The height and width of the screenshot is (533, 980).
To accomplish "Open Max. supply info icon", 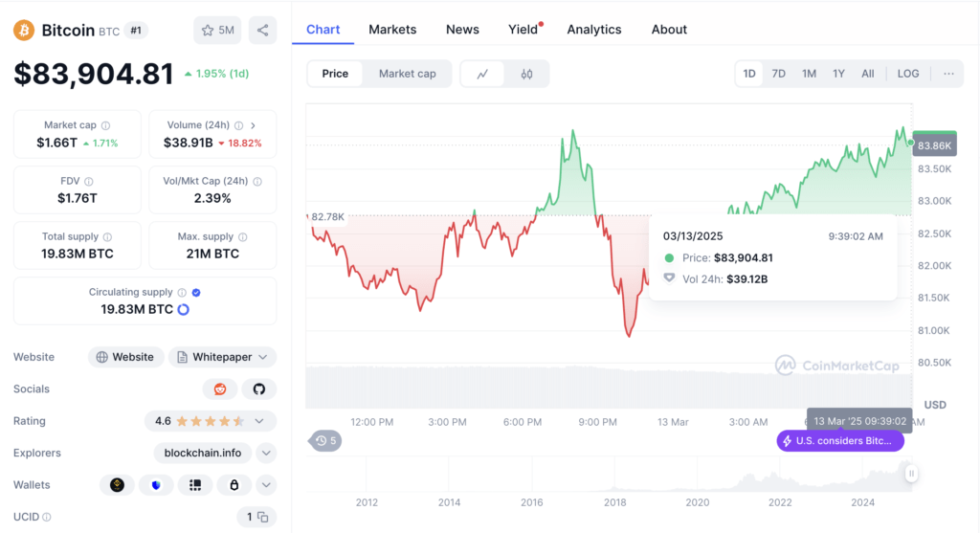I will (x=243, y=236).
